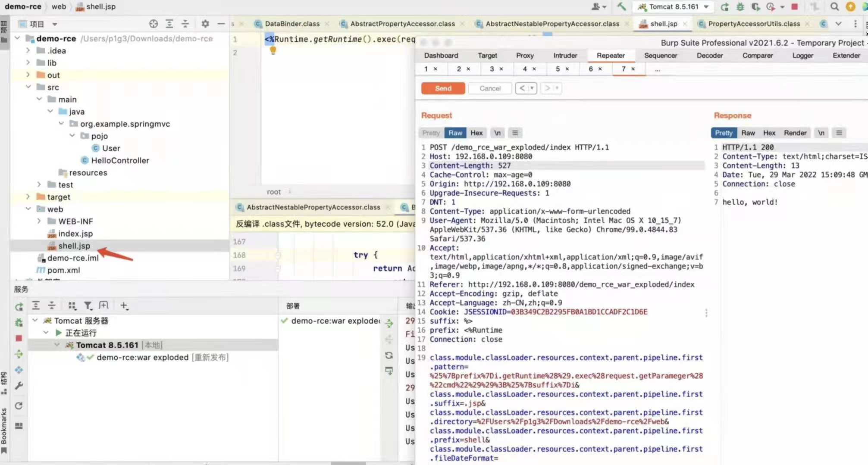This screenshot has width=868, height=465.
Task: Click the Cancel button in Repeater
Action: (x=490, y=88)
